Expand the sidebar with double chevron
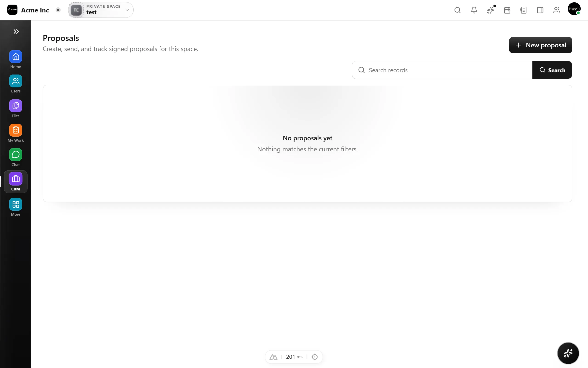 point(16,32)
